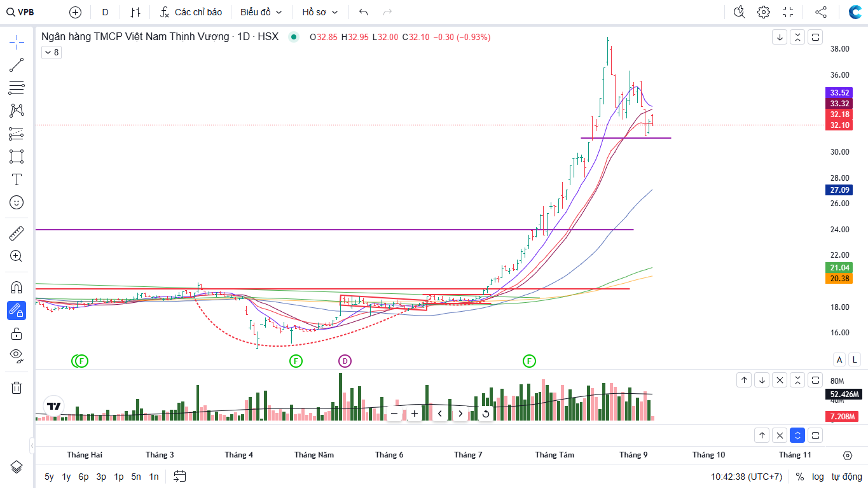This screenshot has height=488, width=868.
Task: Expand the collapsed indicators legend showing 8
Action: (51, 53)
